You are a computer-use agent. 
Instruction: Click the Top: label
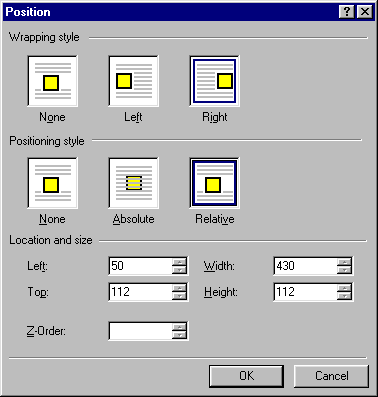click(38, 292)
